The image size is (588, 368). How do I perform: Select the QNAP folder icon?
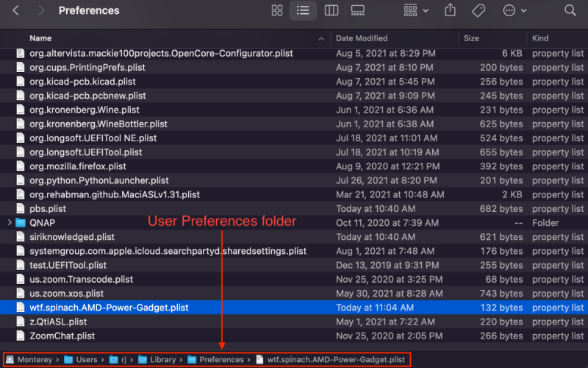(x=21, y=223)
